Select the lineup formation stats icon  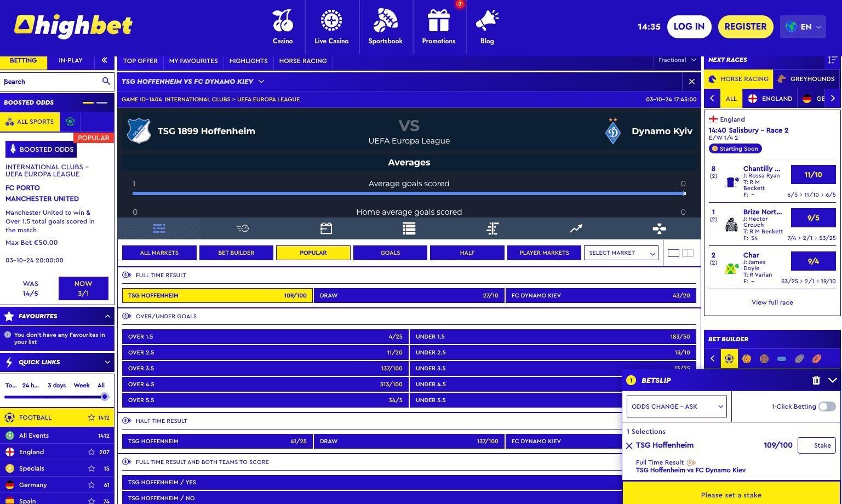660,228
